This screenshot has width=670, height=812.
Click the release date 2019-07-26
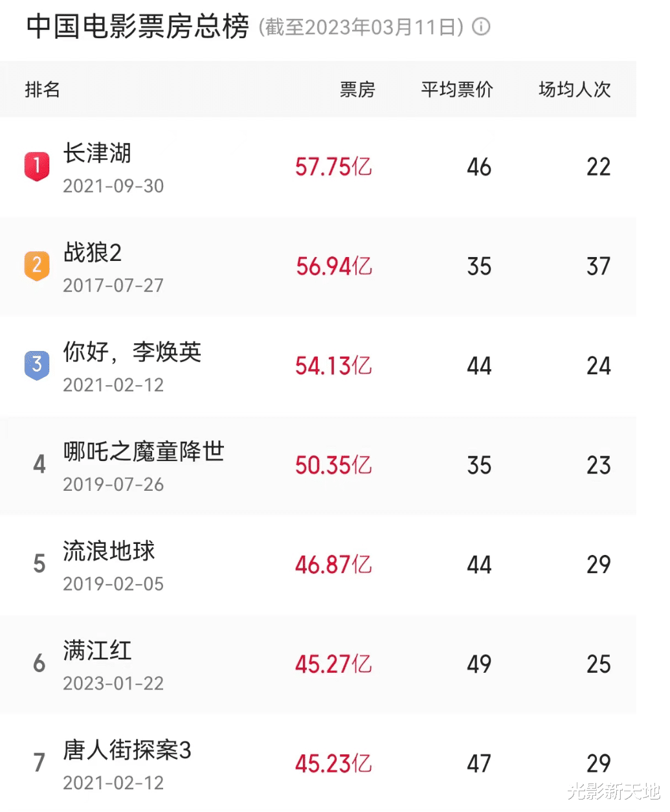click(x=113, y=484)
